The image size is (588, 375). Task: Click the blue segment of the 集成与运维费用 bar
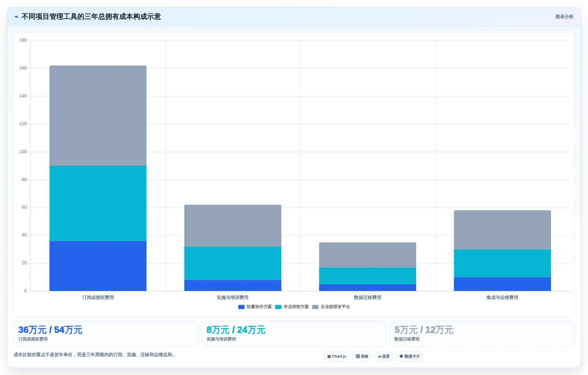[502, 284]
